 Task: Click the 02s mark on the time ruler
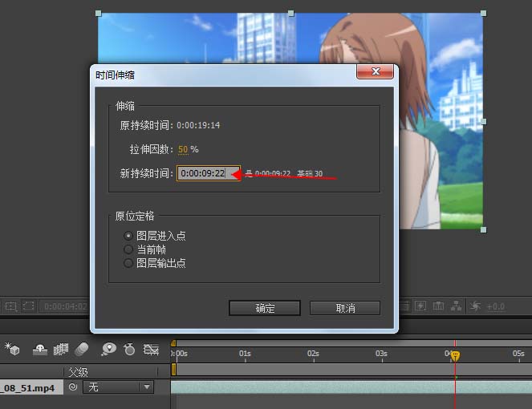tap(313, 354)
